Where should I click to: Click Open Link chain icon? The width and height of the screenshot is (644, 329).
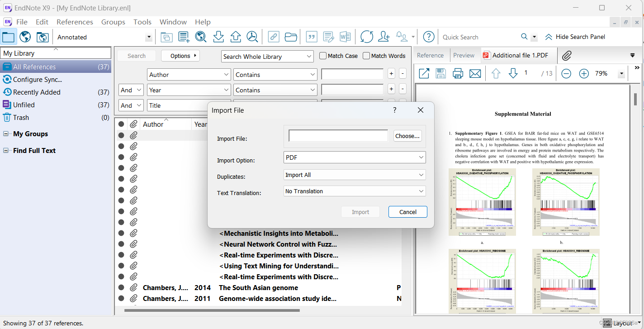click(274, 37)
